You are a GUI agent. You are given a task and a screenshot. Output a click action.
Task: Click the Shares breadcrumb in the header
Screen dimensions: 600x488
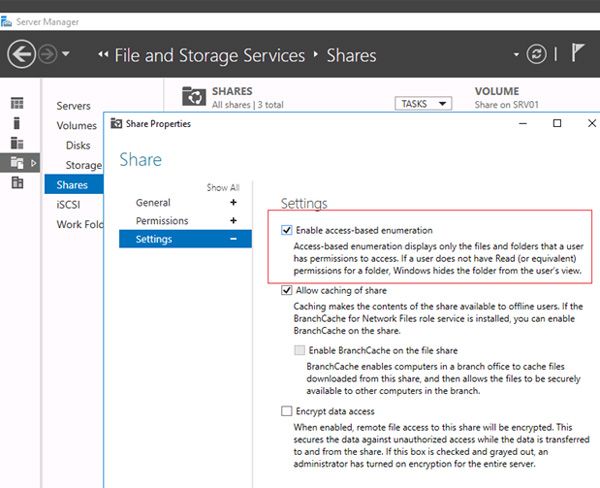(x=351, y=55)
